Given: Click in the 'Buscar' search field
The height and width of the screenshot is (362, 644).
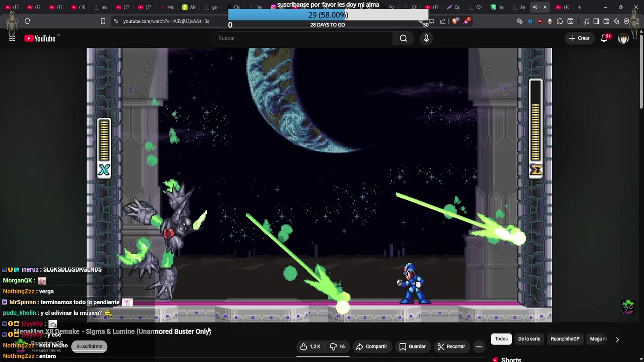Looking at the screenshot, I should pyautogui.click(x=303, y=38).
